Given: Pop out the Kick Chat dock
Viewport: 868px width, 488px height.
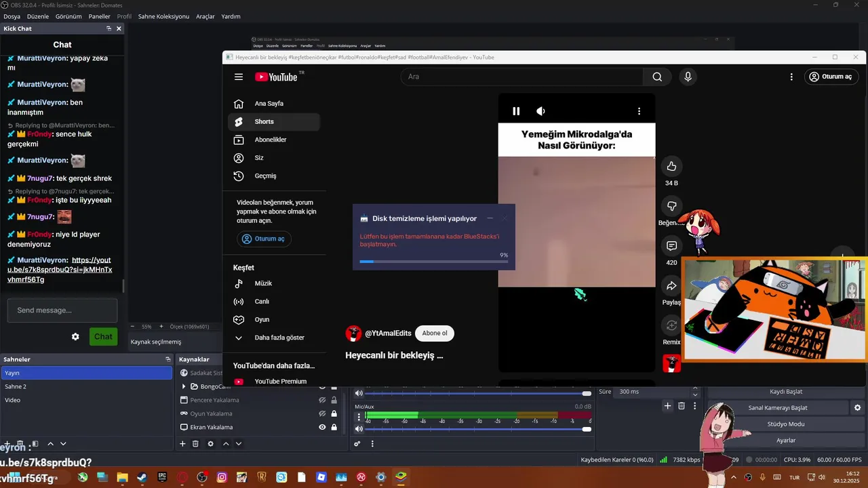Looking at the screenshot, I should (108, 28).
